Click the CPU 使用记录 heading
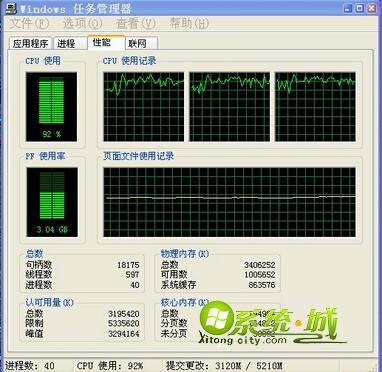The height and width of the screenshot is (372, 382). tap(130, 61)
